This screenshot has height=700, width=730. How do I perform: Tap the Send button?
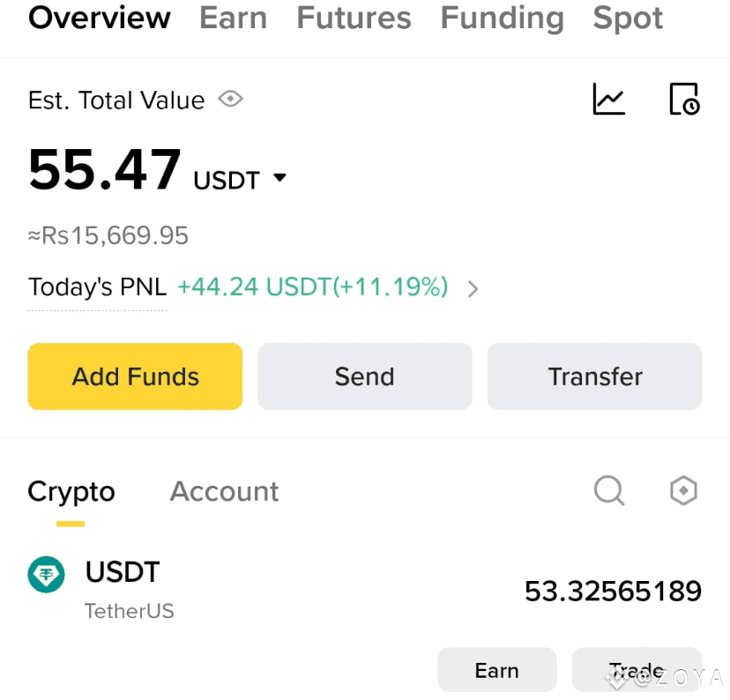(x=364, y=376)
